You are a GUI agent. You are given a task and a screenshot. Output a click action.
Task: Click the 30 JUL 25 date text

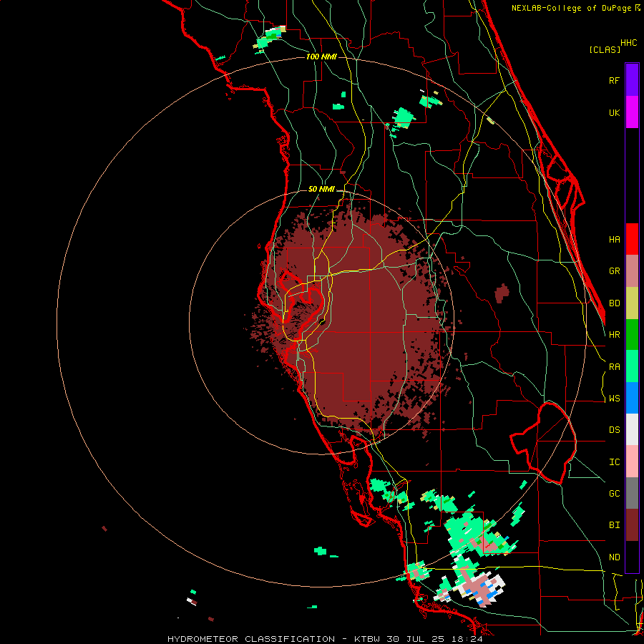click(416, 639)
